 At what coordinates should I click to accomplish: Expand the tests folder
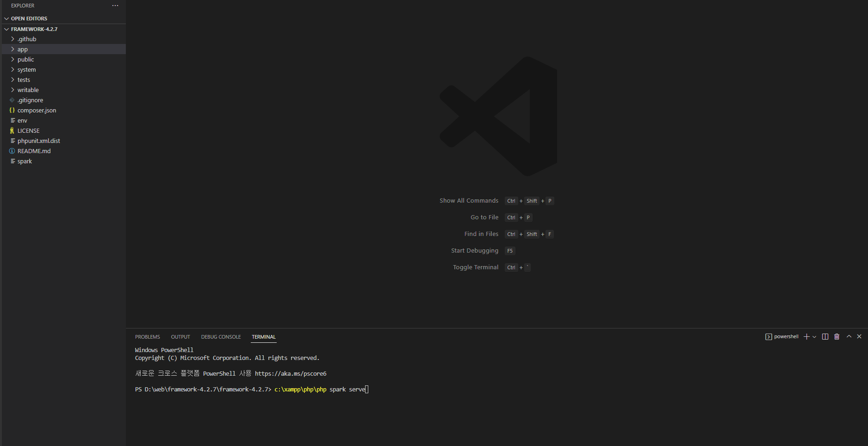12,80
